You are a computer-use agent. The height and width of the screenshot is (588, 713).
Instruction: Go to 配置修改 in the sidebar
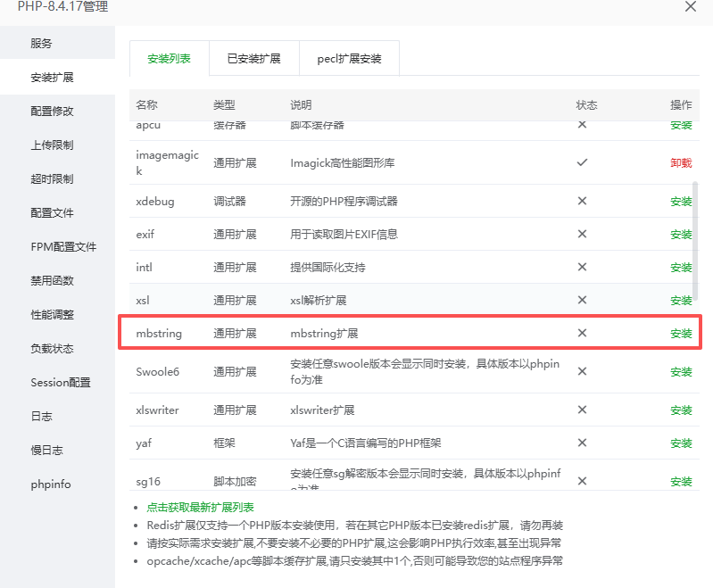[52, 112]
